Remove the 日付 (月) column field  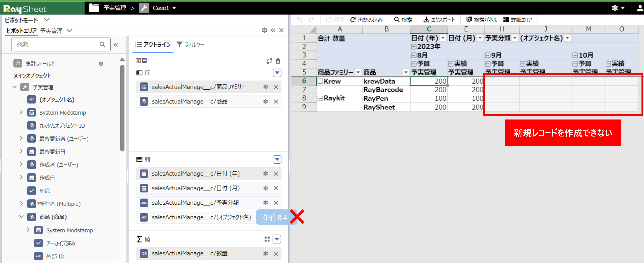[x=276, y=188]
